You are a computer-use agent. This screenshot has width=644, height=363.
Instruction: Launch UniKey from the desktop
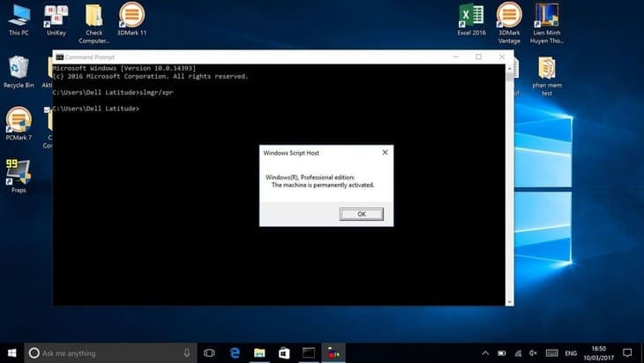(x=56, y=19)
